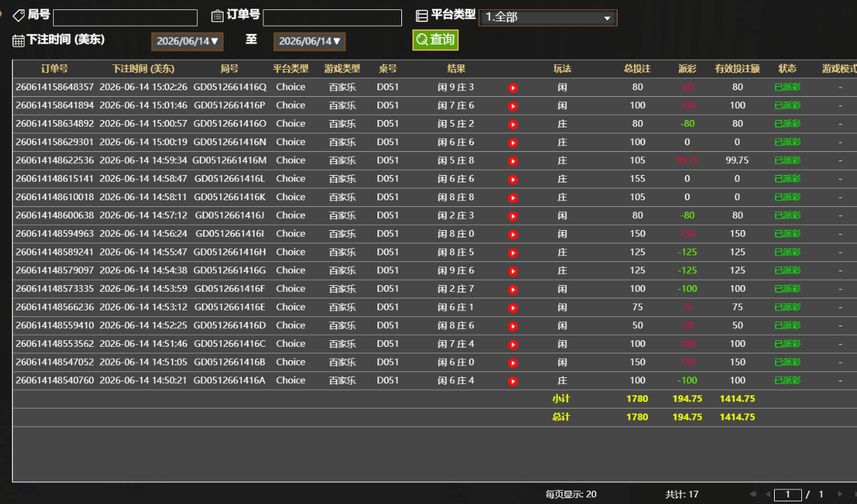
Task: Click 总计 grand total label
Action: (561, 417)
